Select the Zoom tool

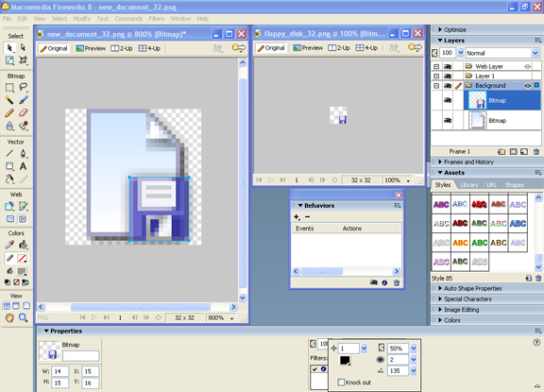click(x=23, y=317)
